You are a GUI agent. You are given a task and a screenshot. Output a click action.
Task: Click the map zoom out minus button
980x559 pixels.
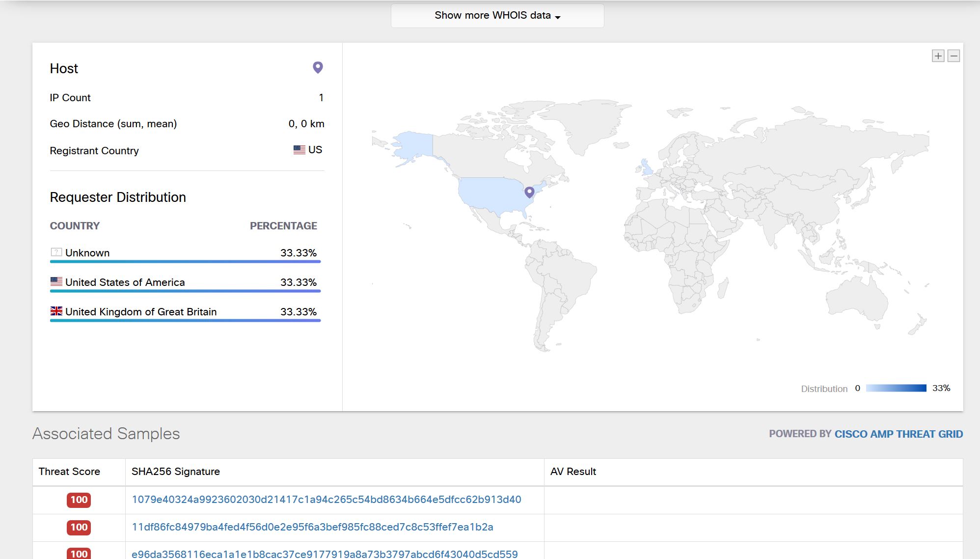coord(953,56)
